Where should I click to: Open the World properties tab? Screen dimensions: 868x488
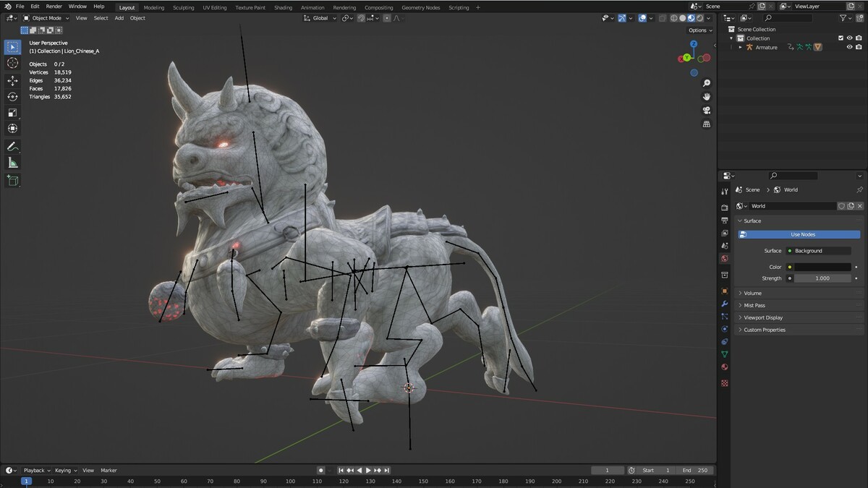[x=725, y=259]
